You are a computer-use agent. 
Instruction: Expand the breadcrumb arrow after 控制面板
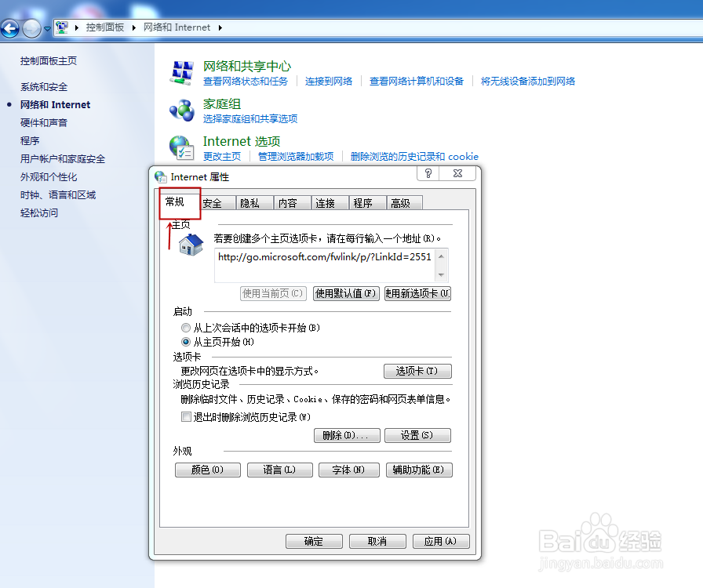[133, 26]
